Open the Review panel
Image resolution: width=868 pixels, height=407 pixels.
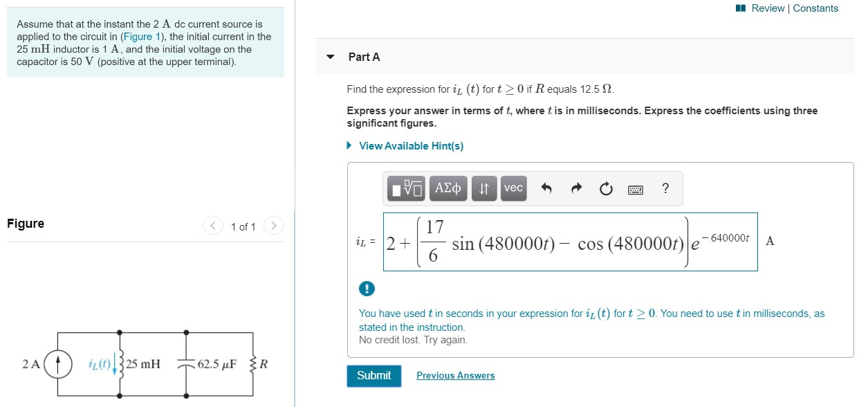click(x=768, y=8)
